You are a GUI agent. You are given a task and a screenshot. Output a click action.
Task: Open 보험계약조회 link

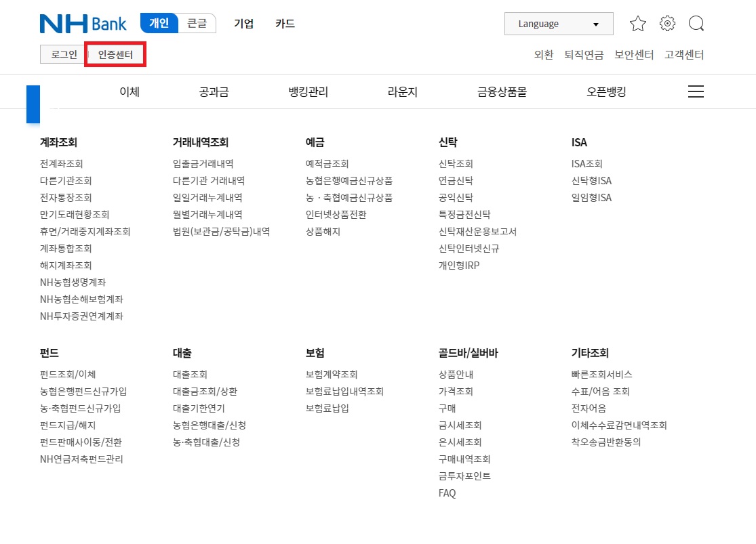click(x=332, y=375)
